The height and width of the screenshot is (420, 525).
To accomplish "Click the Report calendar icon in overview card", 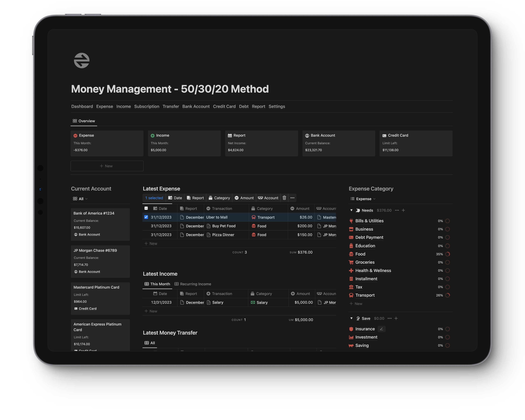I will click(x=230, y=136).
